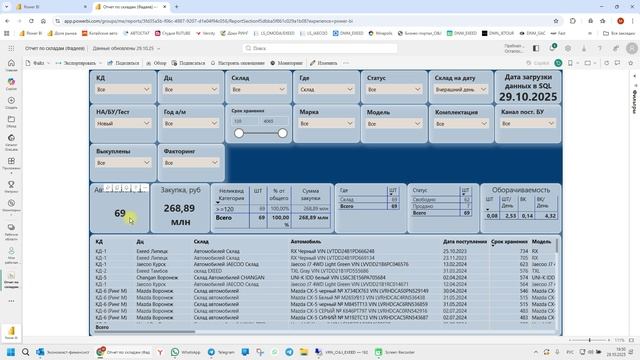Open the toolbar overflow ellipsis menu
Image resolution: width=640 pixels, height=360 pixels.
[x=346, y=63]
